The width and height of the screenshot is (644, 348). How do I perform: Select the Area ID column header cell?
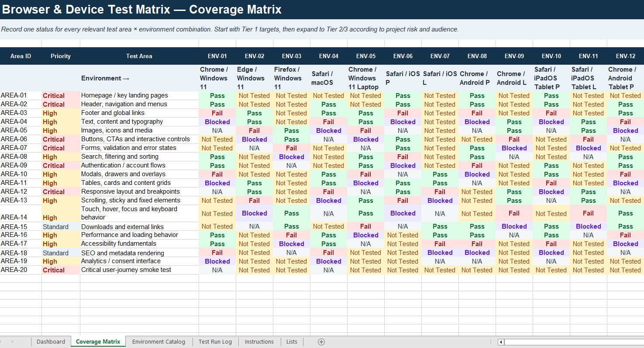tap(21, 56)
